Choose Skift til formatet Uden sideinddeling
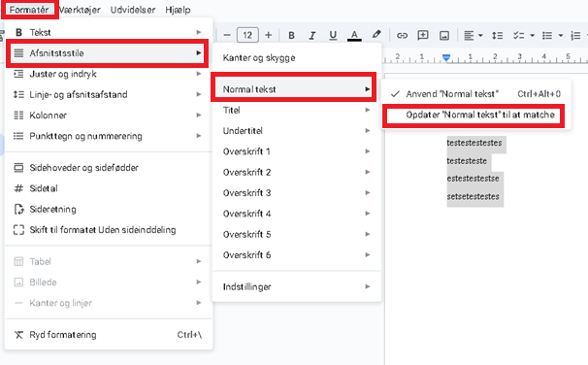Screen dimensions: 588x365 (x=108, y=229)
